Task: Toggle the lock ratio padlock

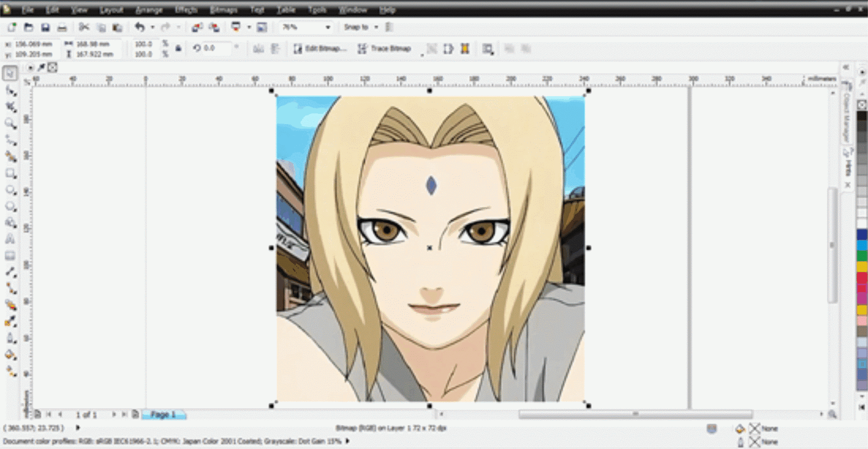Action: click(x=178, y=48)
